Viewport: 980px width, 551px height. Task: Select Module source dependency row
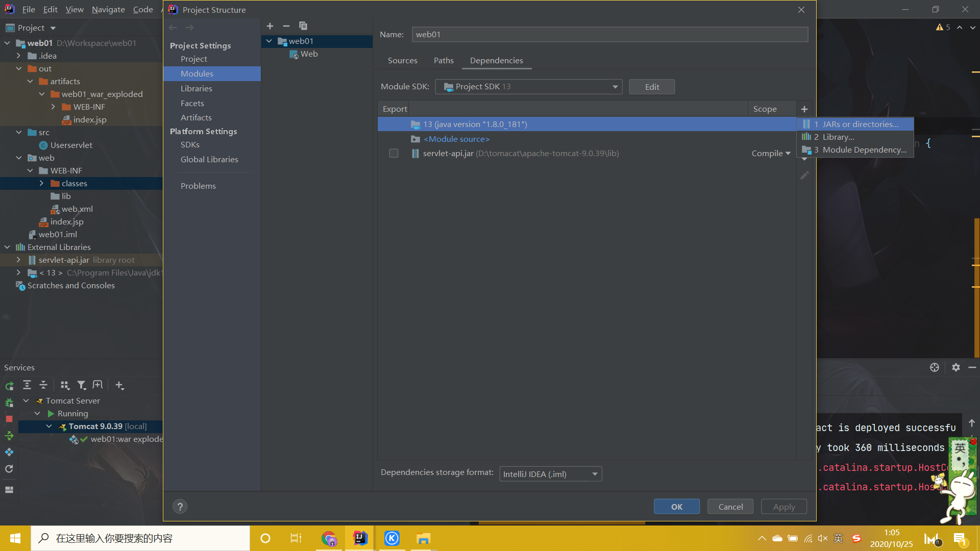(587, 139)
